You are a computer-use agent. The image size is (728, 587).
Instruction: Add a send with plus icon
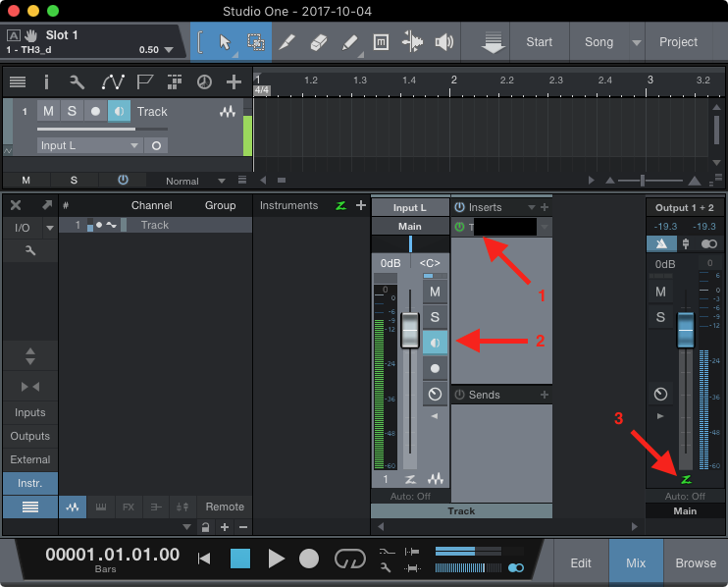click(545, 395)
